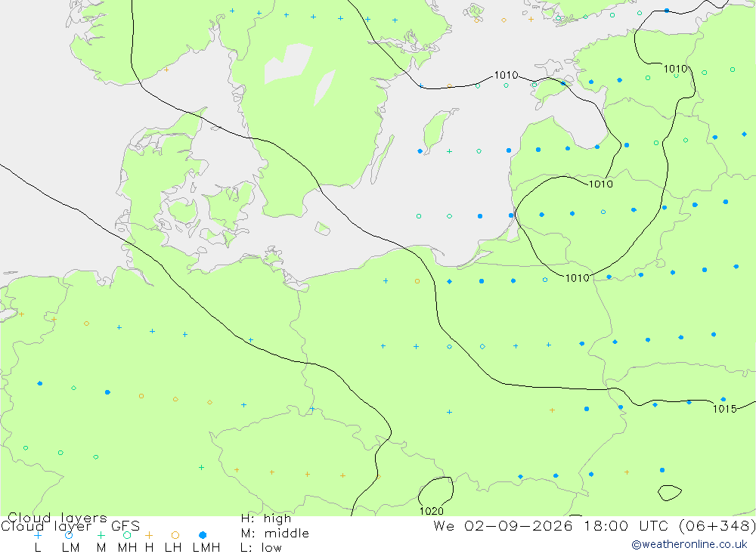Screen dimensions: 756x554
Task: Click the '1015' isobar label
Action: tap(725, 409)
